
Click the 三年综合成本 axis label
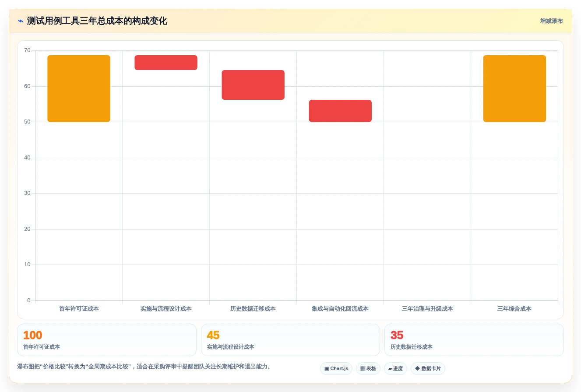click(514, 309)
